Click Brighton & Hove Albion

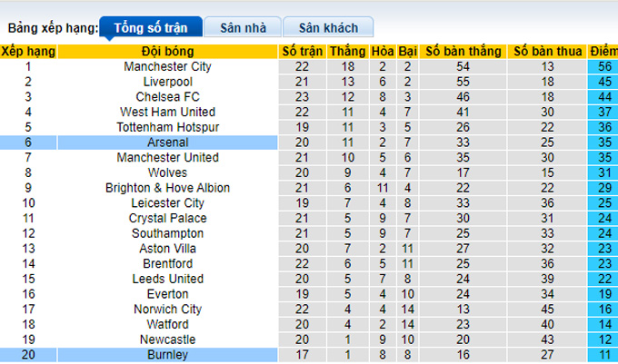click(167, 188)
